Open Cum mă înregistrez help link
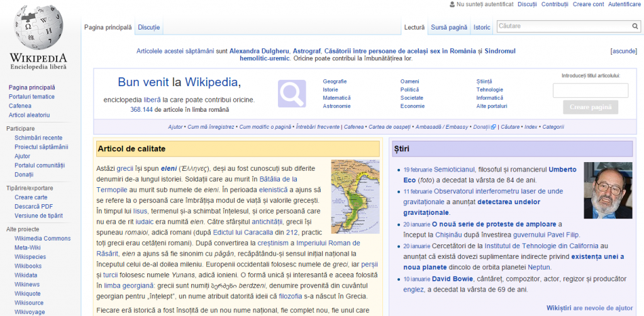Viewport: 644px width, 316px height. point(211,128)
